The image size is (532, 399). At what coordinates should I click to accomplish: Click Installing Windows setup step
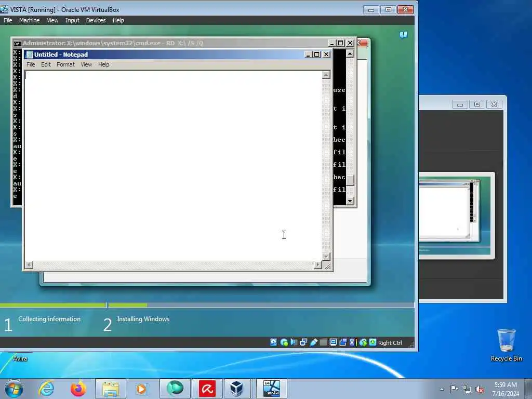pos(143,319)
